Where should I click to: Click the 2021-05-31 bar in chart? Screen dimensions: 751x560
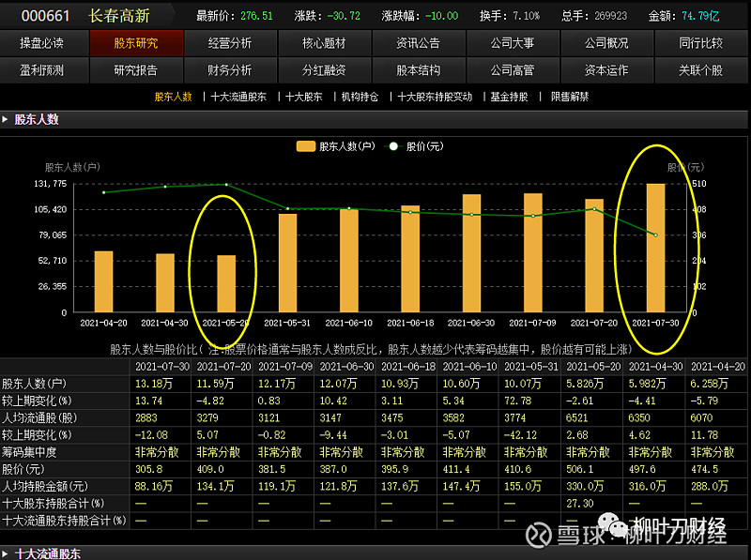[x=287, y=264]
